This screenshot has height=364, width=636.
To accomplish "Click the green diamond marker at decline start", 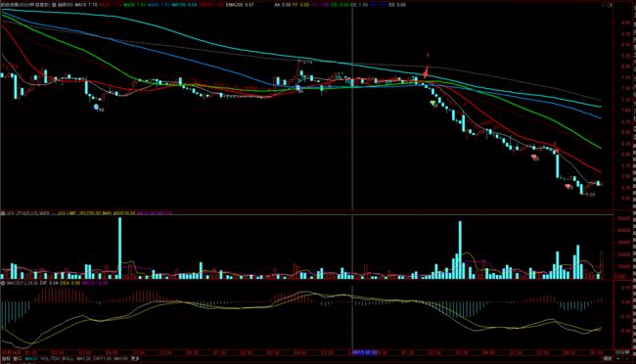I will point(432,103).
